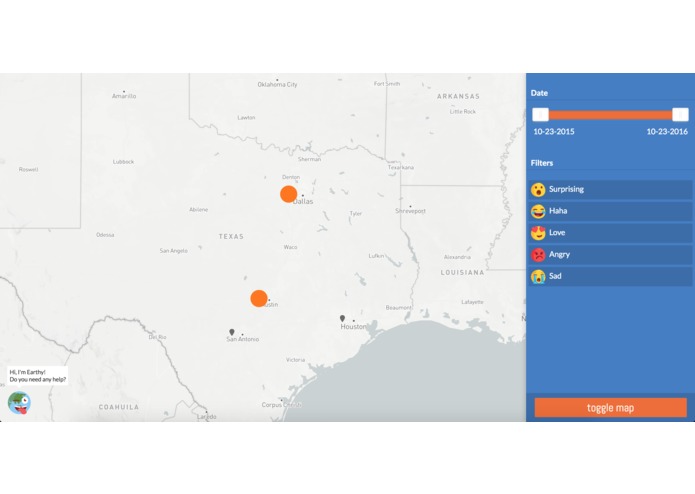This screenshot has width=695, height=494.
Task: Click the Angry red emoji icon
Action: tap(538, 255)
